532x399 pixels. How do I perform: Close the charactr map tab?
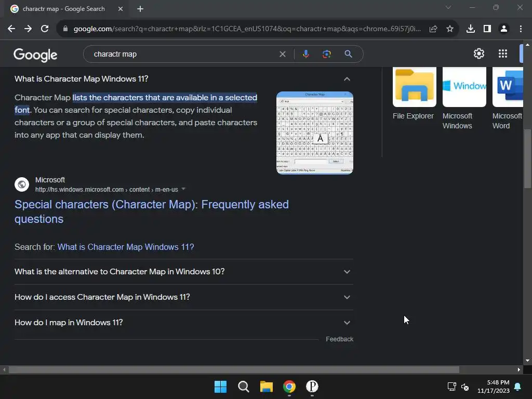coord(121,9)
